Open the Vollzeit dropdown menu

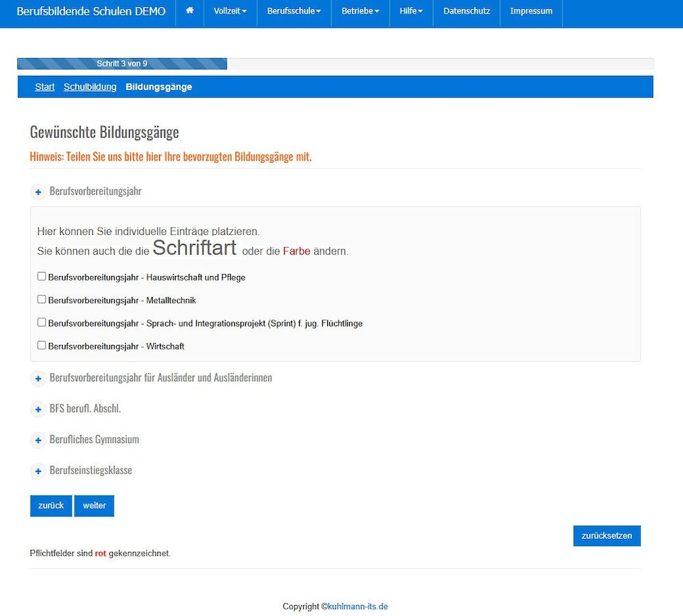(x=229, y=12)
